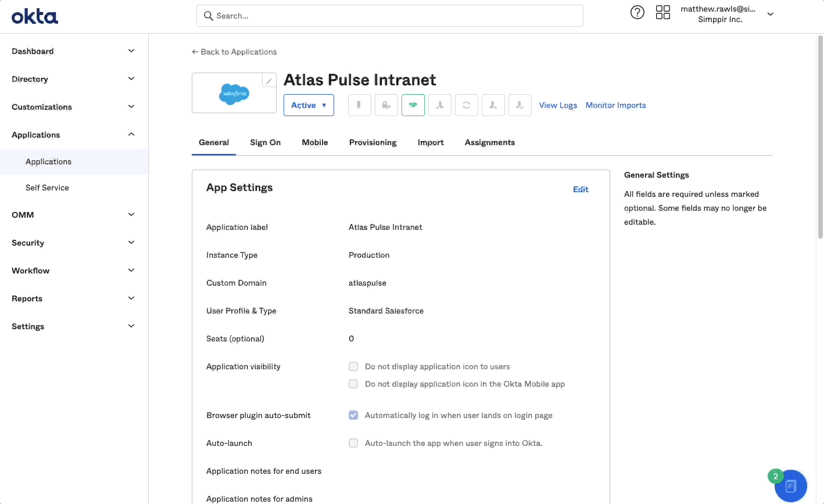Click the page vertical scrollbar
This screenshot has width=824, height=504.
pos(821,136)
